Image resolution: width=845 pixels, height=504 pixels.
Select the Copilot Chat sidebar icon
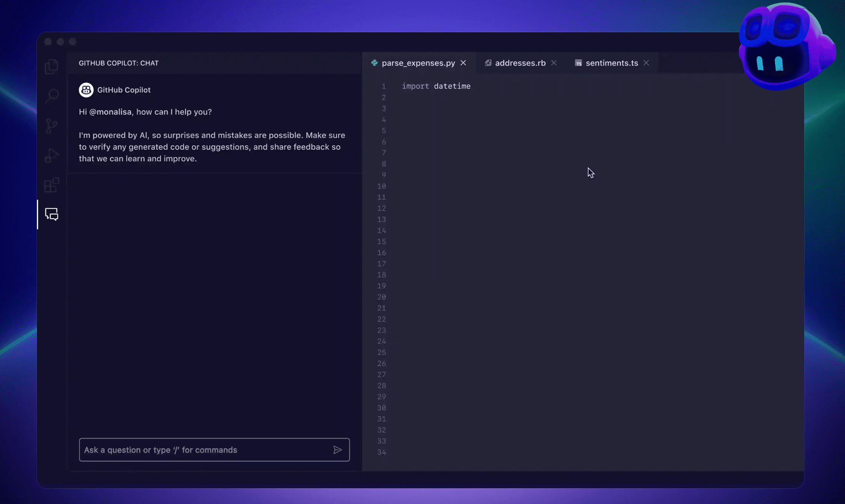click(x=52, y=214)
